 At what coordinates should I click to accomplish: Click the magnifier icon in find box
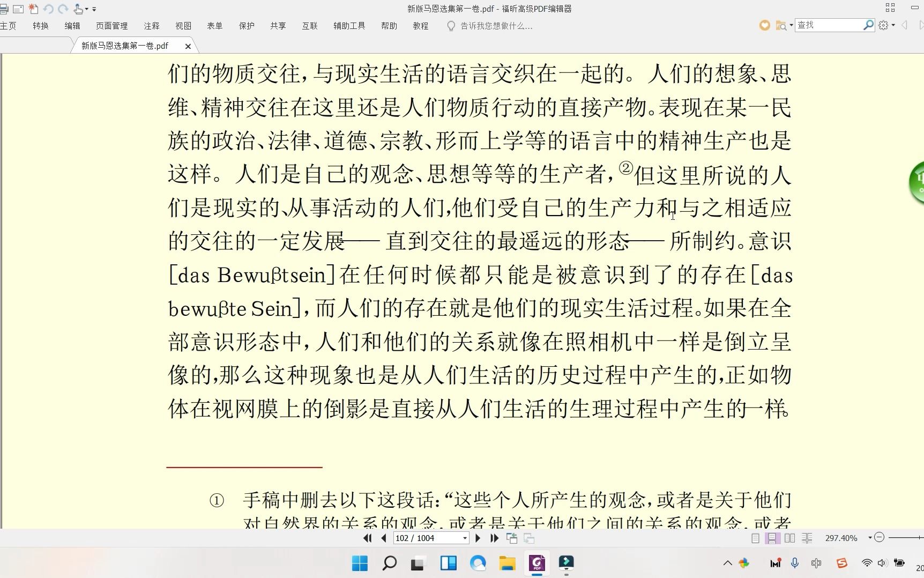[x=868, y=25]
